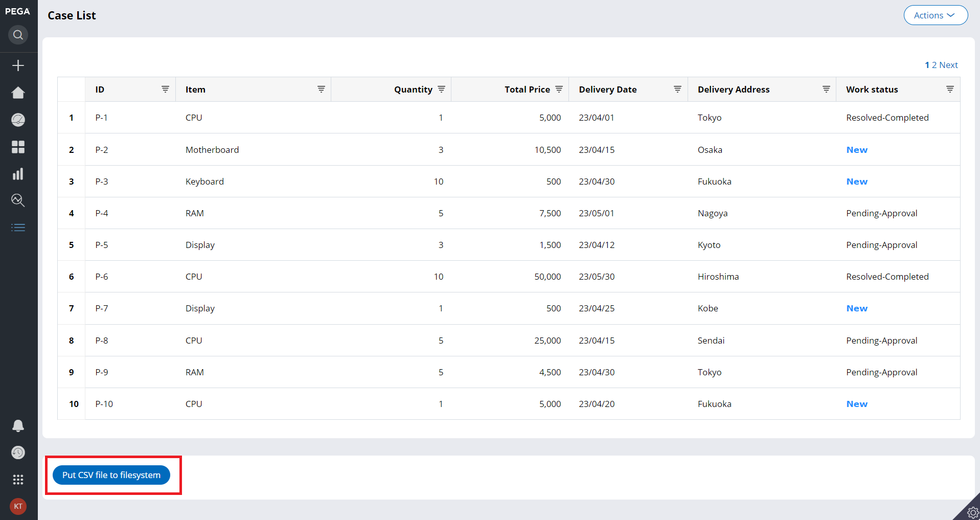Viewport: 980px width, 520px height.
Task: Click current page 1 link
Action: pyautogui.click(x=927, y=65)
